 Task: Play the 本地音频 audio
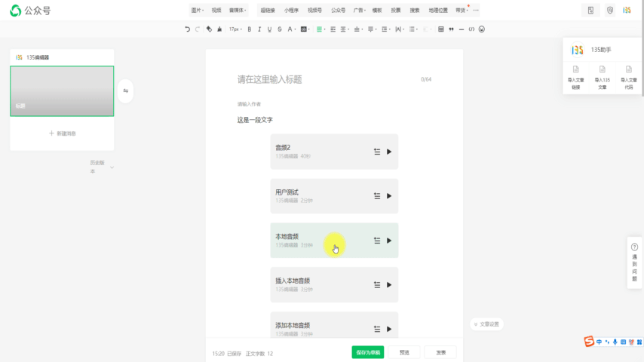click(x=389, y=241)
